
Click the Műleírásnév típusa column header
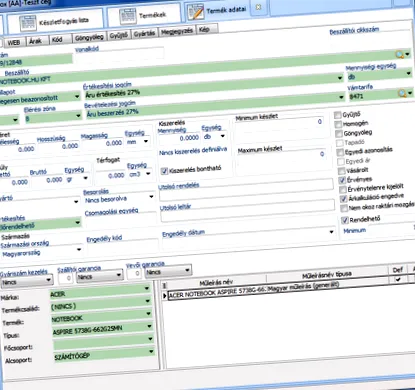click(327, 275)
